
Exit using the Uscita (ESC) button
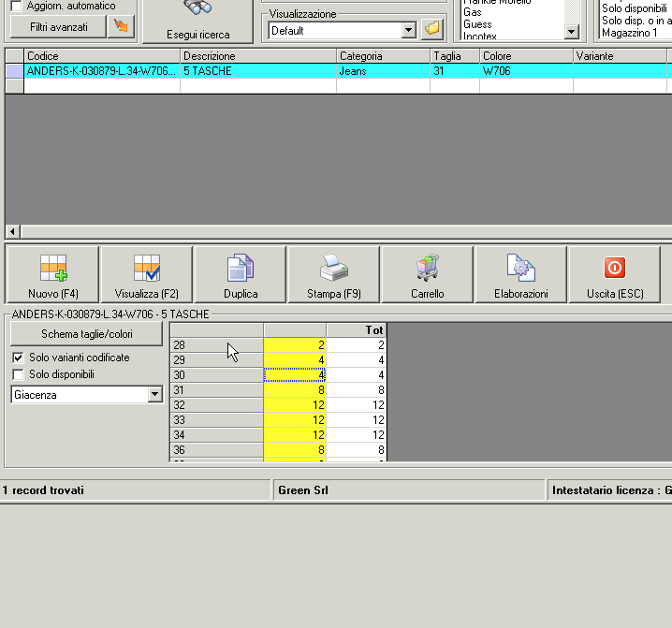point(615,274)
